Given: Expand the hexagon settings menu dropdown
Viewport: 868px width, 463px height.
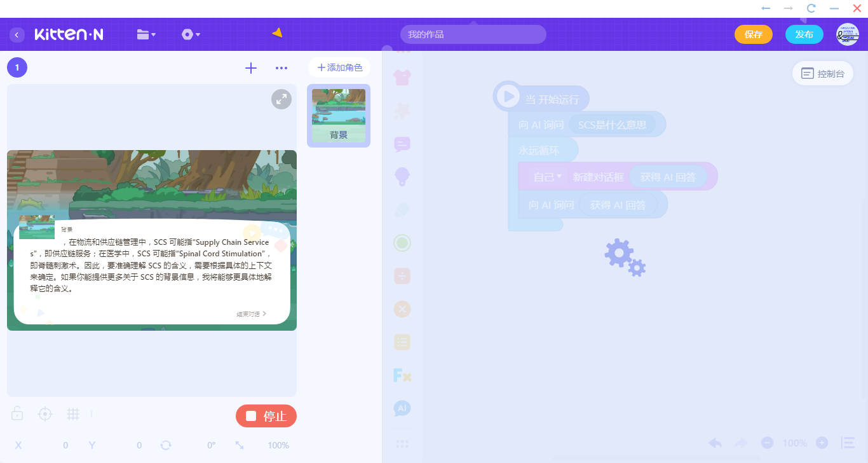Looking at the screenshot, I should [191, 34].
